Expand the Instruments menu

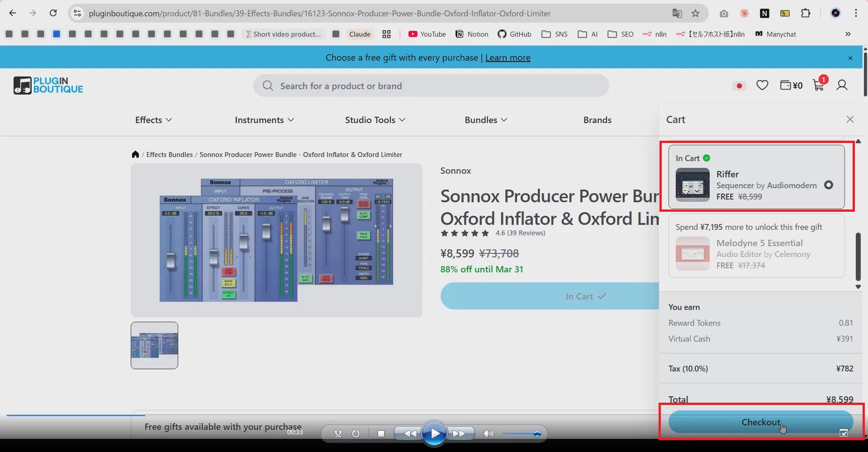[264, 120]
